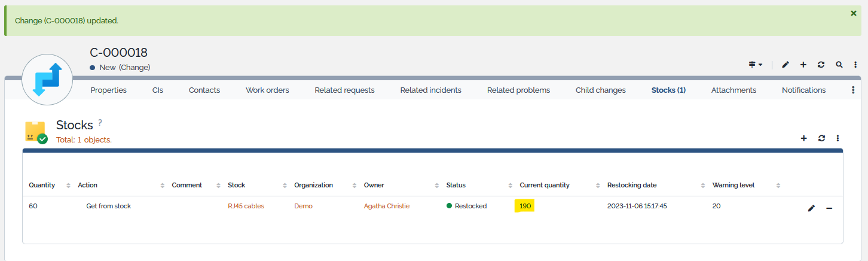Expand the Stocks panel kebab menu

(838, 138)
